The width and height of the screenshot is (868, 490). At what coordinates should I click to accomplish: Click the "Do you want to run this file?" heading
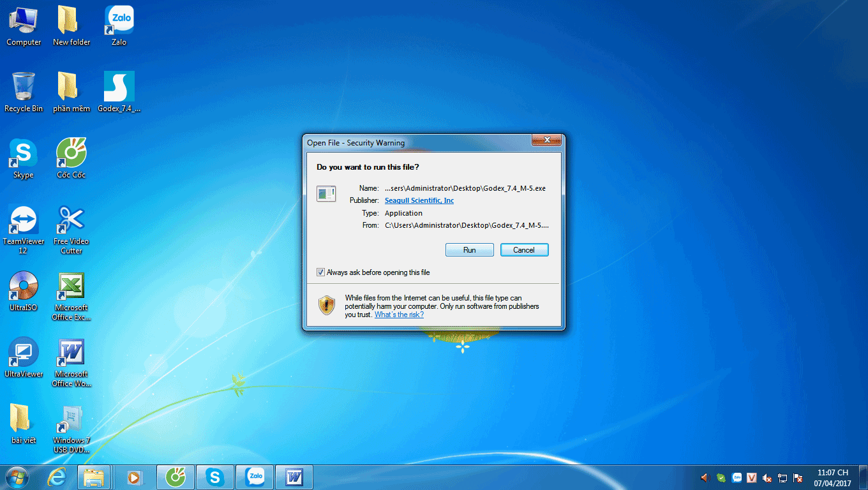click(x=368, y=167)
